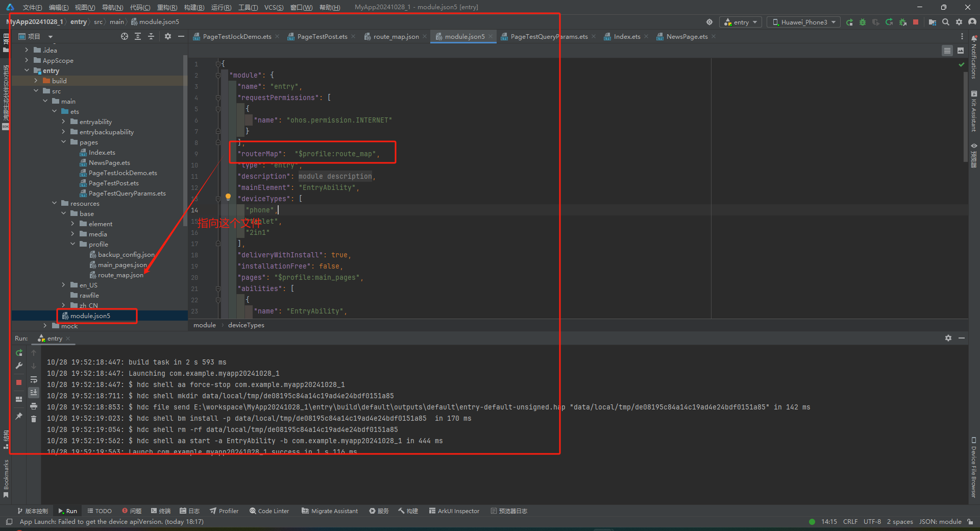Collapse the pages folder in project tree
This screenshot has width=980, height=531.
64,142
